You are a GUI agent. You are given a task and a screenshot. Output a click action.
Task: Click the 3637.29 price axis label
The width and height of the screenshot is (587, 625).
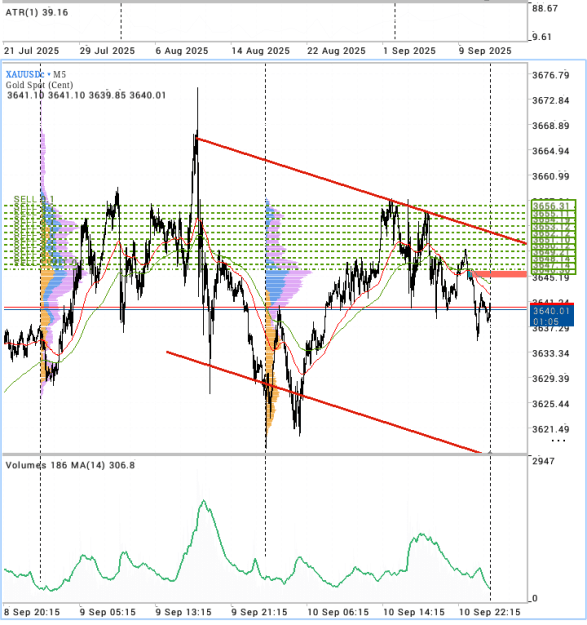point(551,329)
